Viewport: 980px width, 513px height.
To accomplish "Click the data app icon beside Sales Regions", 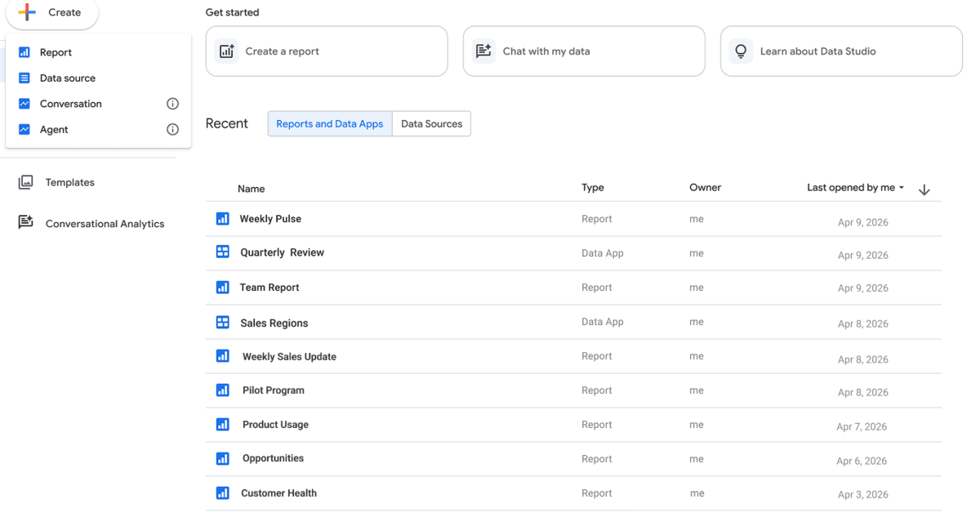I will click(x=222, y=323).
